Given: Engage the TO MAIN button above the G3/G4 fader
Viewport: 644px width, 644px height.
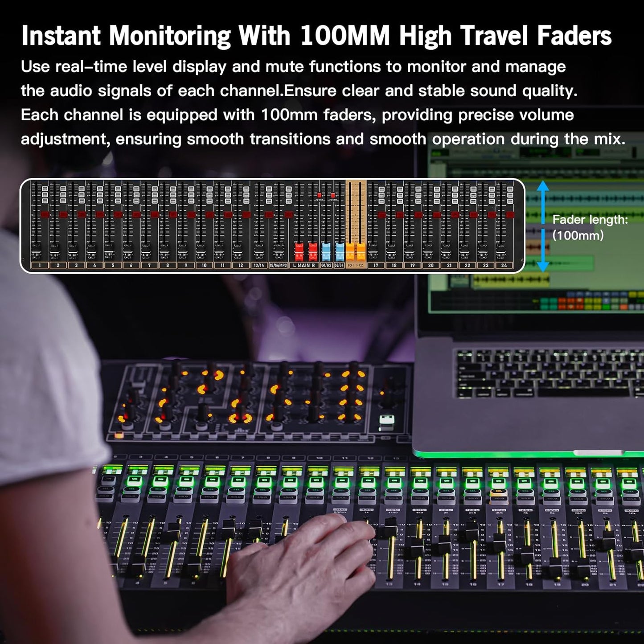Looking at the screenshot, I should coord(333,195).
